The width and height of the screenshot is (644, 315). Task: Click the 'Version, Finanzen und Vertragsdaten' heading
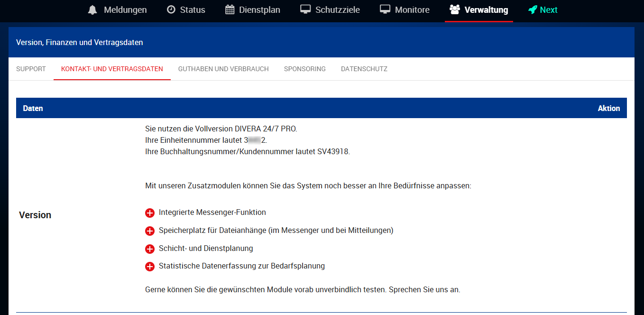click(80, 42)
